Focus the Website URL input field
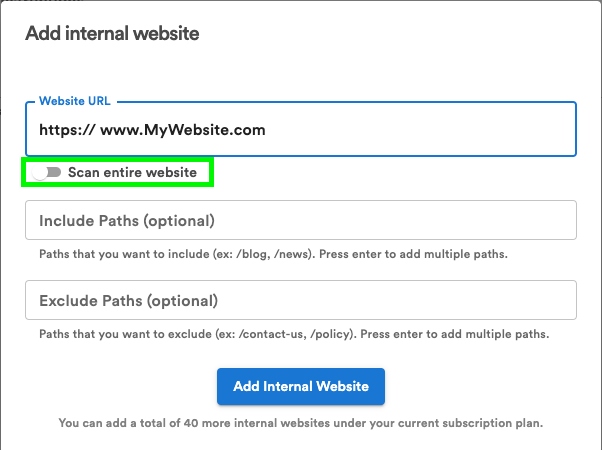Screen dimensions: 602x450 pos(300,130)
